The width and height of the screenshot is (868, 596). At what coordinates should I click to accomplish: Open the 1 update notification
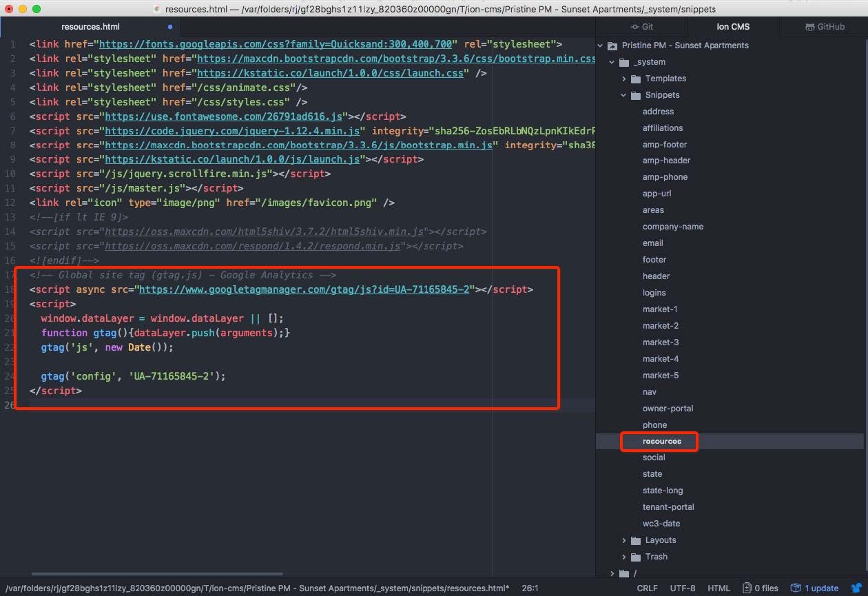point(815,588)
